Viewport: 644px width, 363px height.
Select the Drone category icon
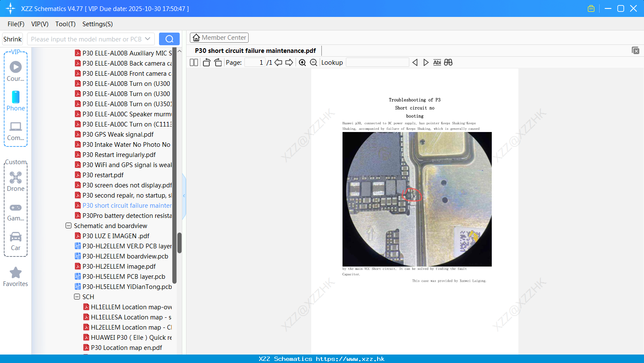16,181
